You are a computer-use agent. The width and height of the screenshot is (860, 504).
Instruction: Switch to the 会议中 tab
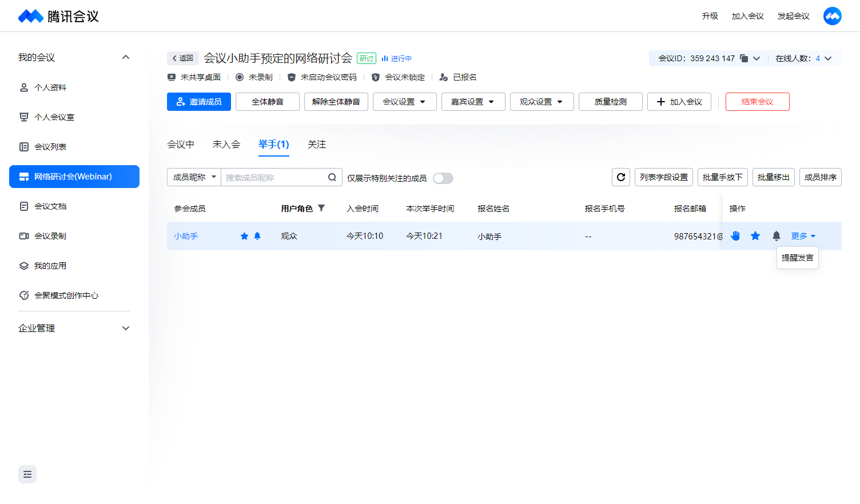point(181,145)
